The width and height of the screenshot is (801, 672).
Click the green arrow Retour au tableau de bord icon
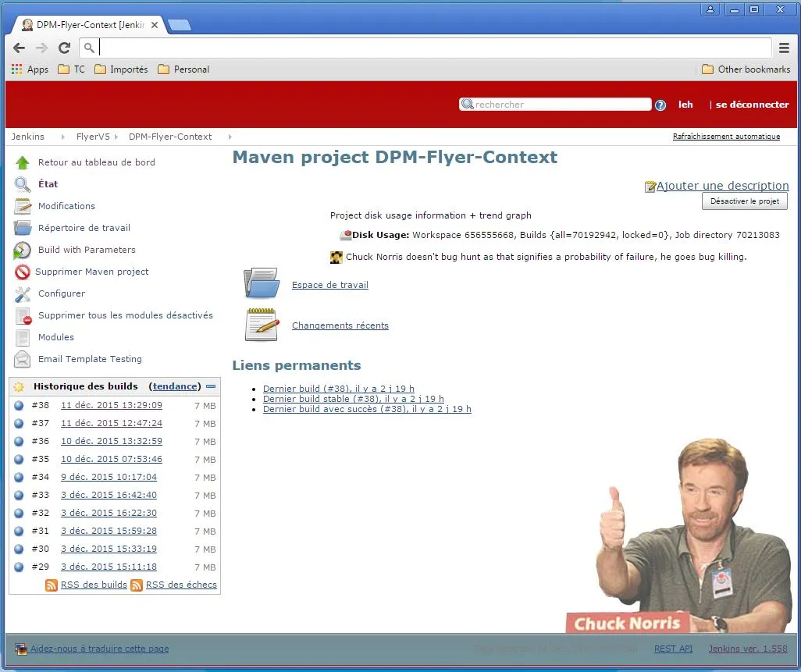point(22,162)
